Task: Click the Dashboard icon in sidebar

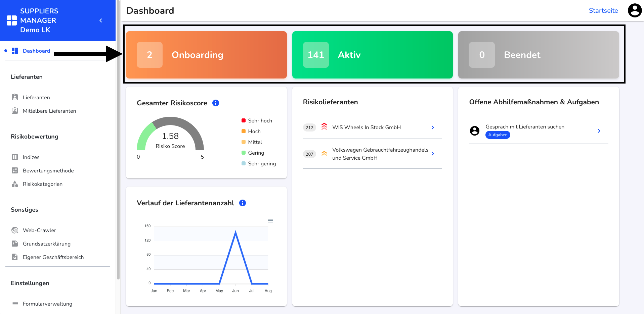Action: [15, 51]
